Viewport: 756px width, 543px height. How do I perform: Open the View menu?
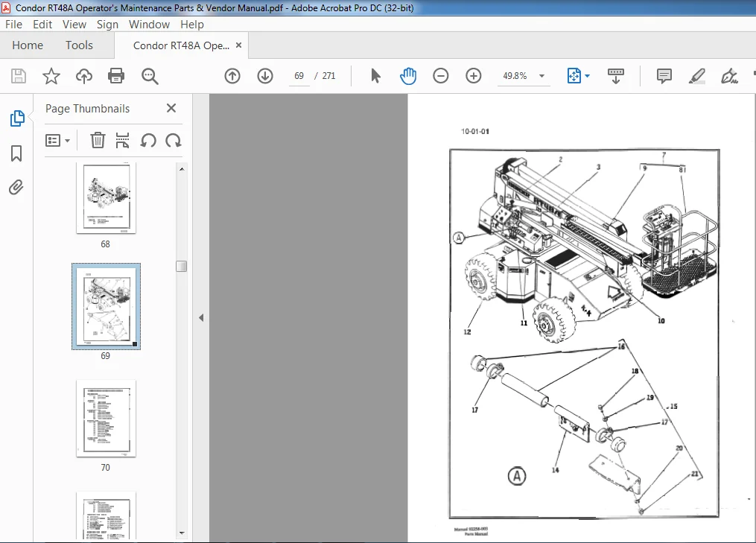click(x=74, y=24)
